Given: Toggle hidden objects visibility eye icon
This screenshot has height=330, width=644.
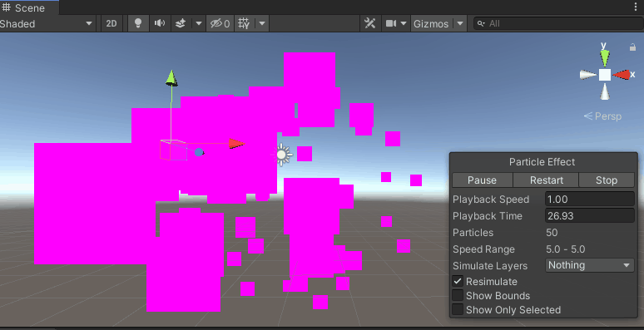Looking at the screenshot, I should point(220,24).
